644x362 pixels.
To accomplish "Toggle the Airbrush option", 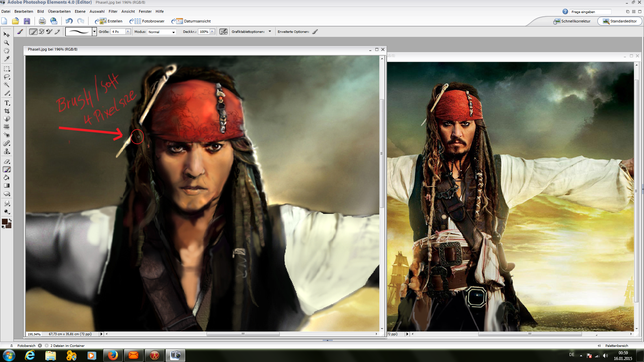I will tap(223, 32).
